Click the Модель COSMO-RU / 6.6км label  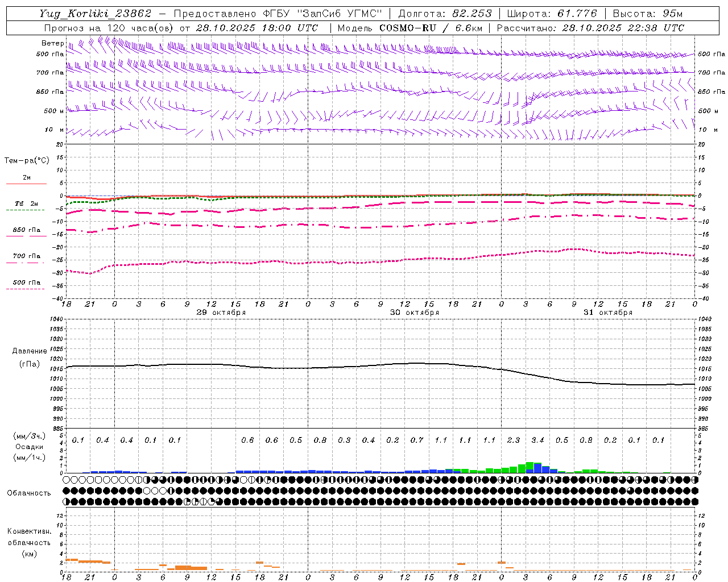410,28
